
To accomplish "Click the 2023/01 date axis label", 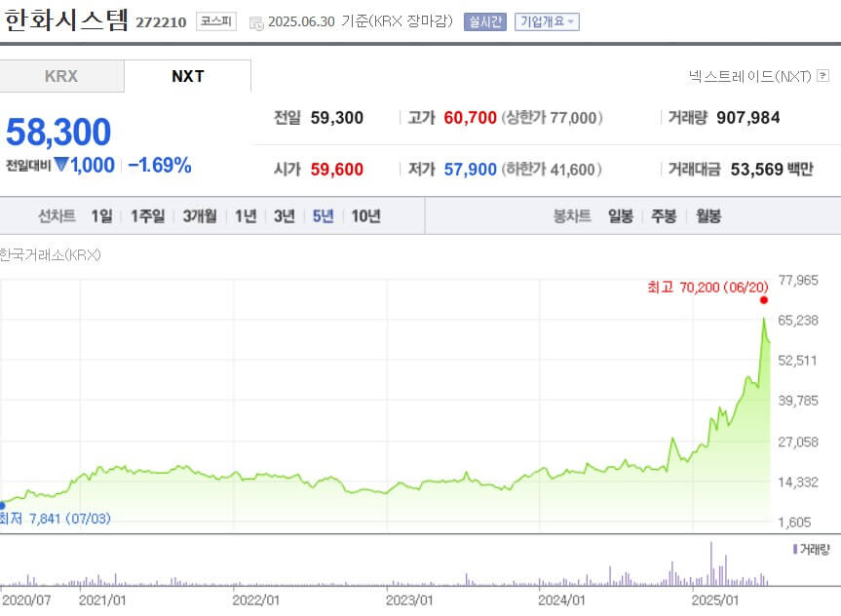I will pyautogui.click(x=409, y=599).
